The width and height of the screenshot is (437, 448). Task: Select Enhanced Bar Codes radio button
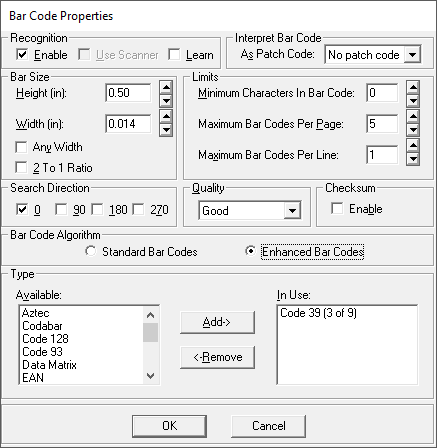pos(250,251)
